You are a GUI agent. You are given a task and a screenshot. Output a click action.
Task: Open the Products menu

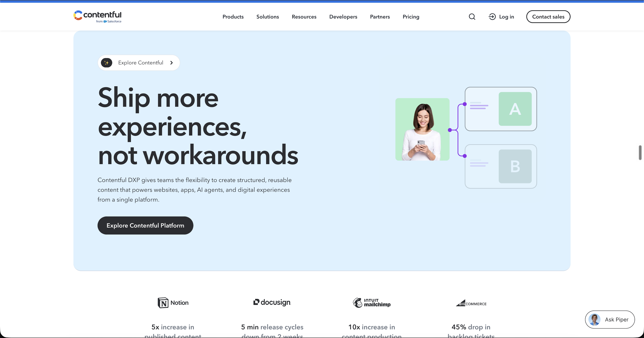point(233,17)
